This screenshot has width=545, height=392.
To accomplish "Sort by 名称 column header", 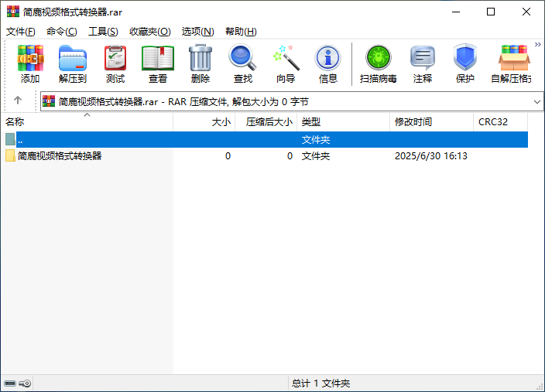I will pos(87,122).
